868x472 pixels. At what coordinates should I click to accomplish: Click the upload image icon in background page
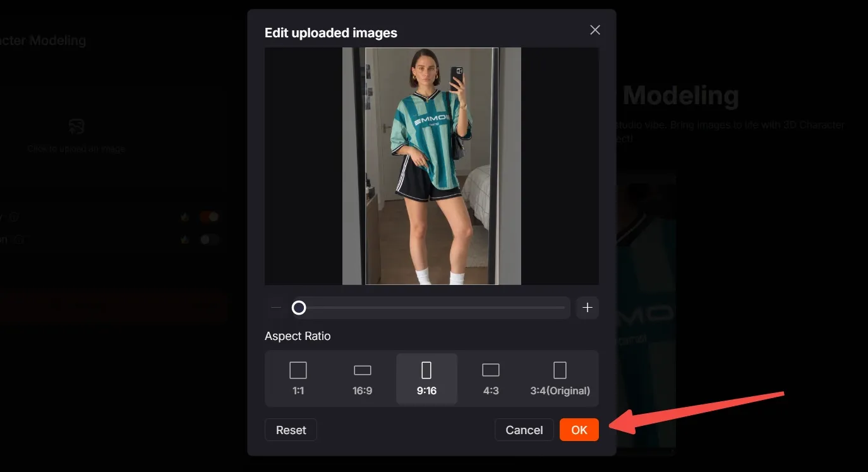(76, 127)
